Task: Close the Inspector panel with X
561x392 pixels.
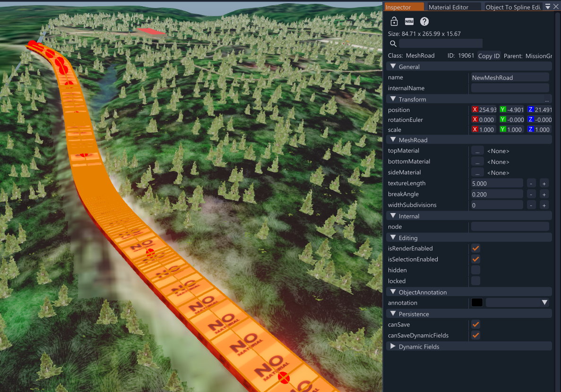Action: pos(556,7)
